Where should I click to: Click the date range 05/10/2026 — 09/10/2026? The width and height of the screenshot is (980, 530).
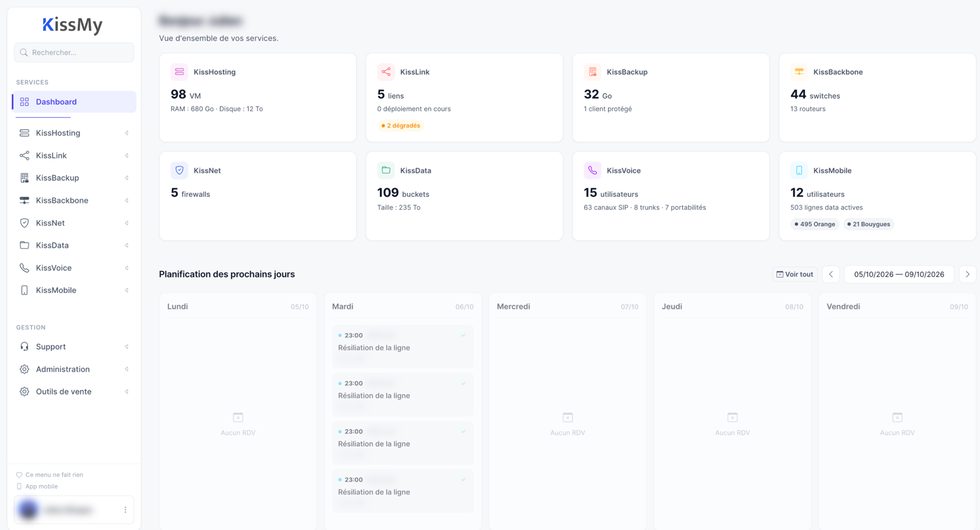[x=899, y=274]
